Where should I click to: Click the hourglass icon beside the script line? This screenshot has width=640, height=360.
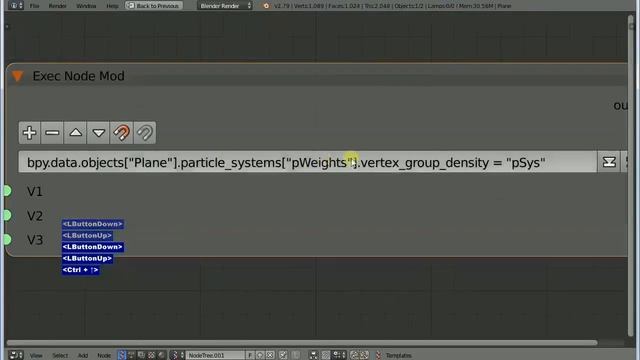click(609, 162)
